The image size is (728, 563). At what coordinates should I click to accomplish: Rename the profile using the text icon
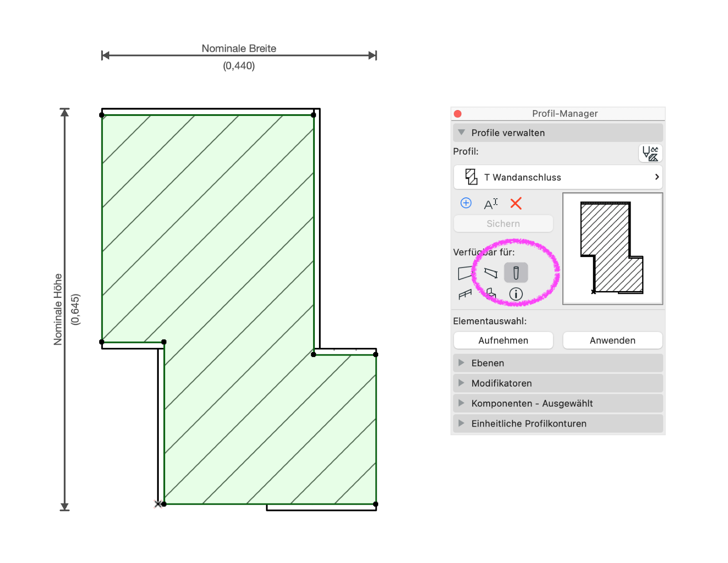(x=491, y=203)
